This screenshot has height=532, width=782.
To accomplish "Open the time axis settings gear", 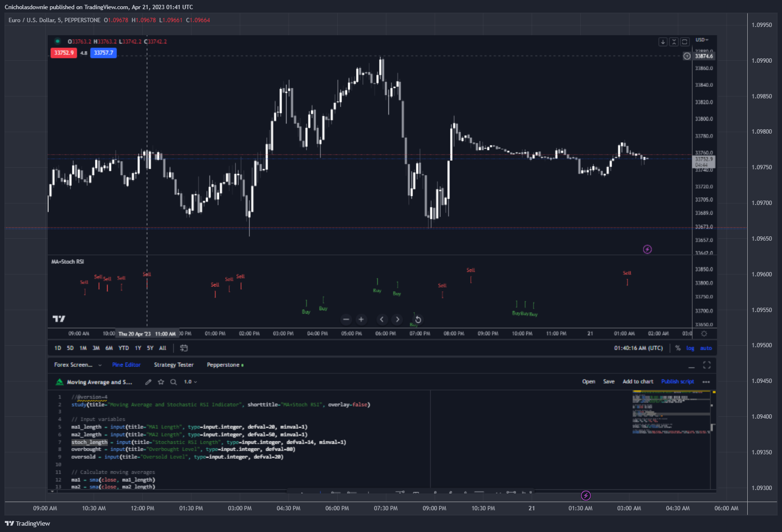I will pyautogui.click(x=704, y=334).
